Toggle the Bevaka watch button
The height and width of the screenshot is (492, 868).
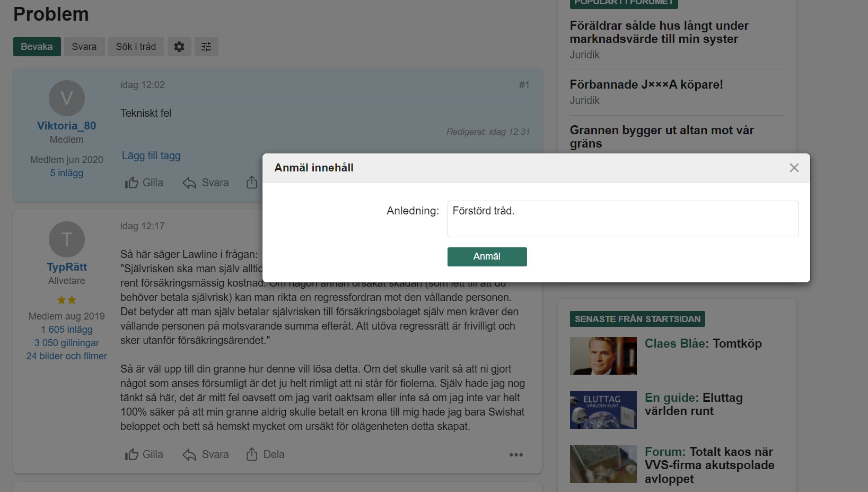[37, 47]
